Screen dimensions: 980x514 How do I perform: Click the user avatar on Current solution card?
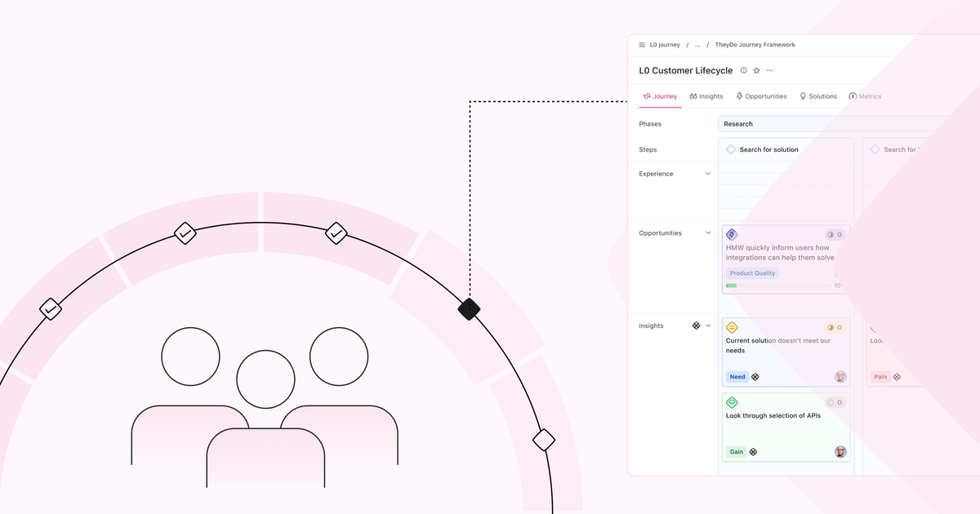click(x=840, y=377)
